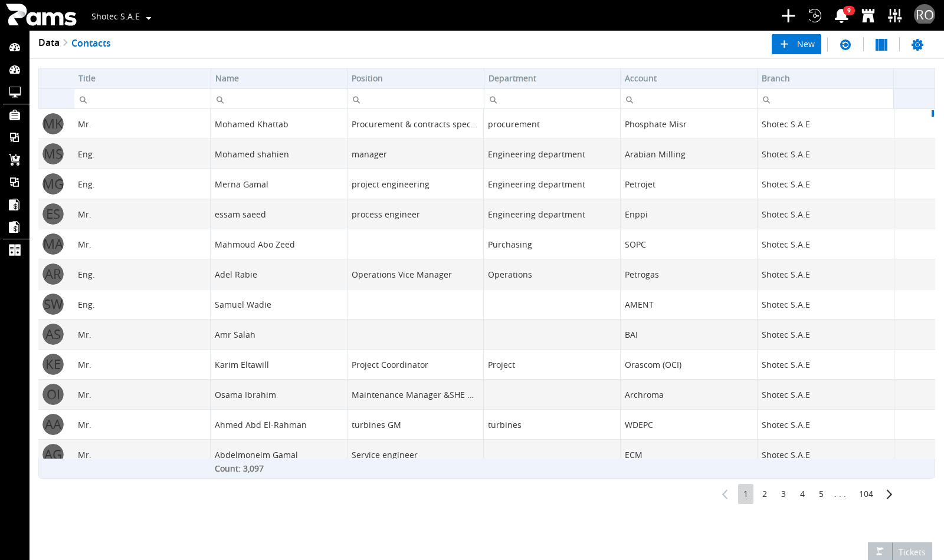Select the Mahmoud Abo Zeed name cell
Image resolution: width=944 pixels, height=560 pixels.
pos(278,245)
